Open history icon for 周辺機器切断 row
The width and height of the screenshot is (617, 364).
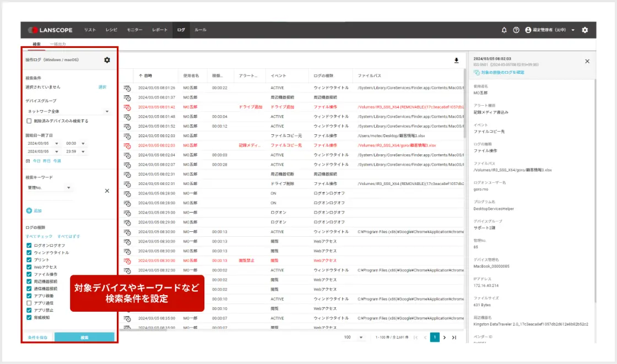(x=127, y=175)
